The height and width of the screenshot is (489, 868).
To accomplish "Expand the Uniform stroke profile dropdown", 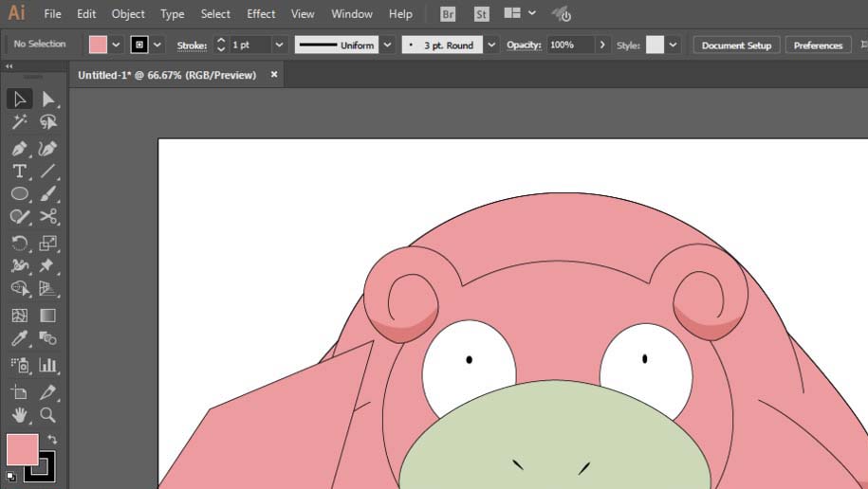I will click(x=388, y=45).
